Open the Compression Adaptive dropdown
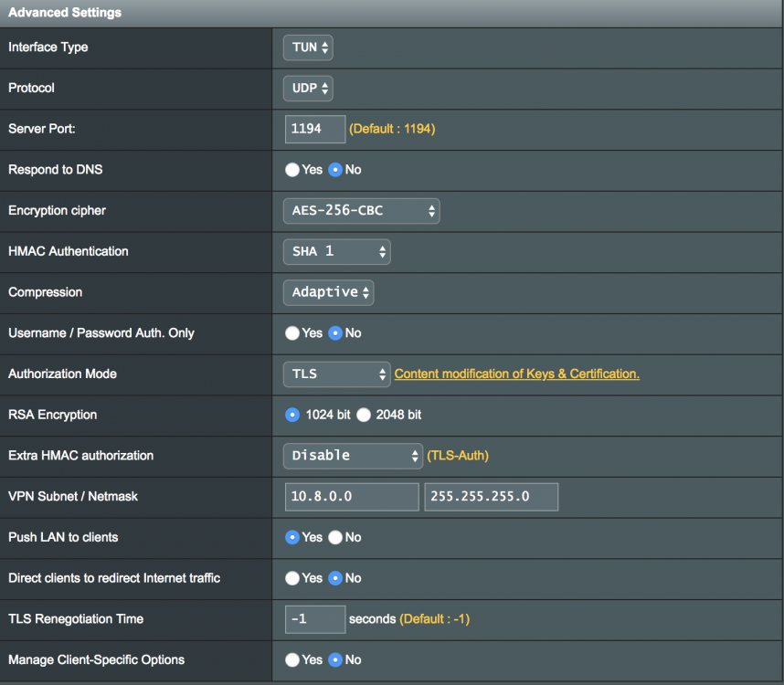The height and width of the screenshot is (685, 784). 329,292
